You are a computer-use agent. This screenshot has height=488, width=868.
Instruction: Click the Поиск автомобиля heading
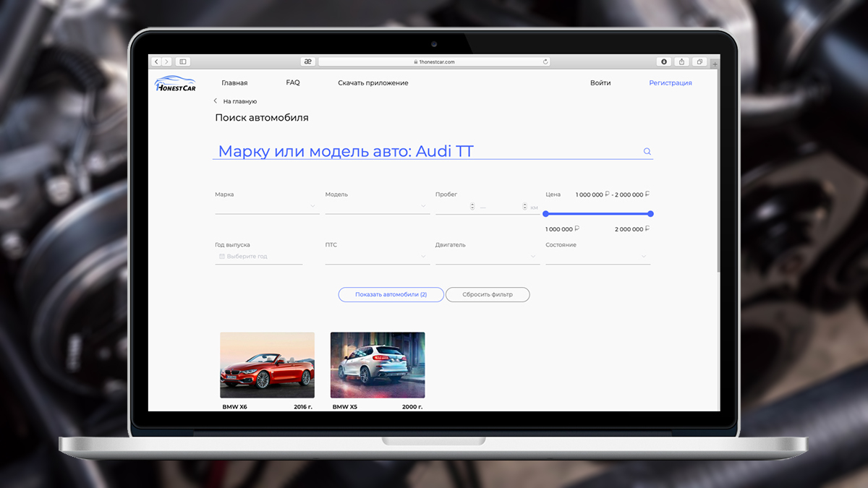[262, 118]
